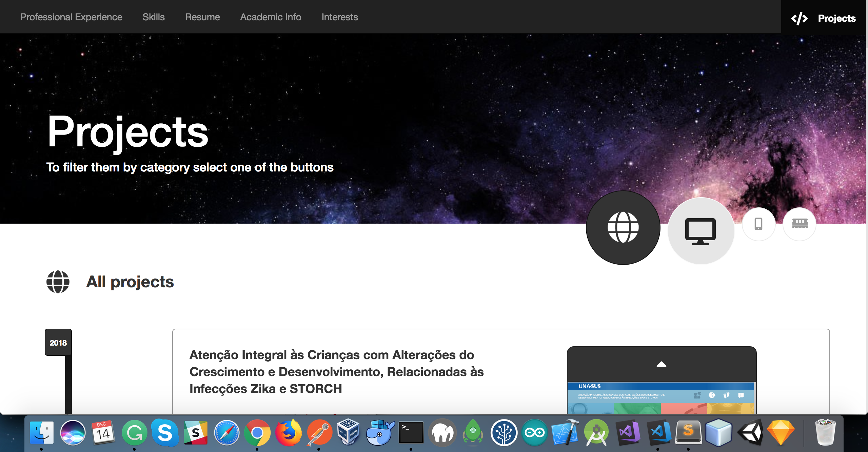Click the code brackets Projects icon
868x452 pixels.
tap(799, 18)
